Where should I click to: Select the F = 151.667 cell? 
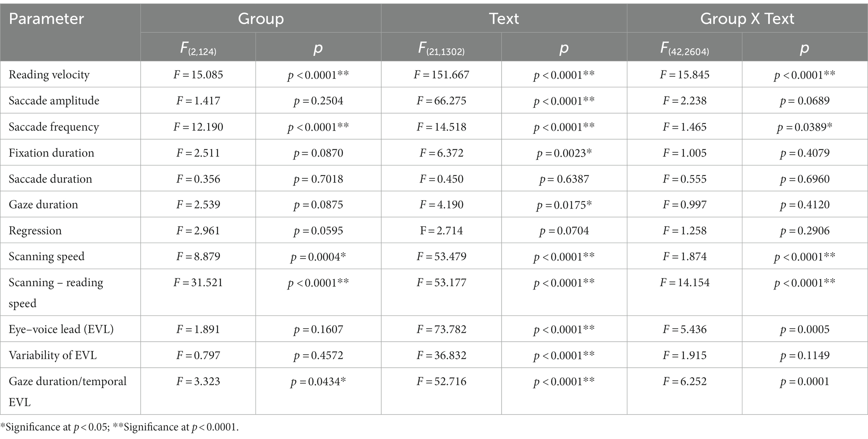coord(441,75)
